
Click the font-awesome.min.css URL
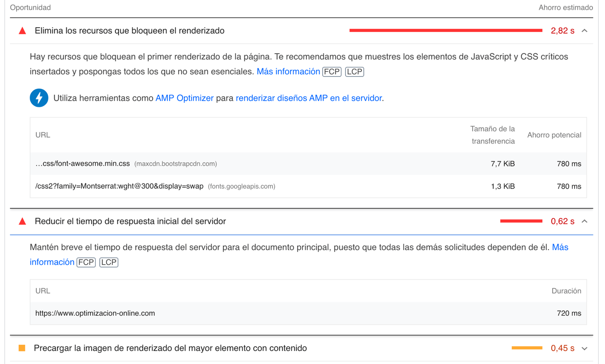[82, 164]
